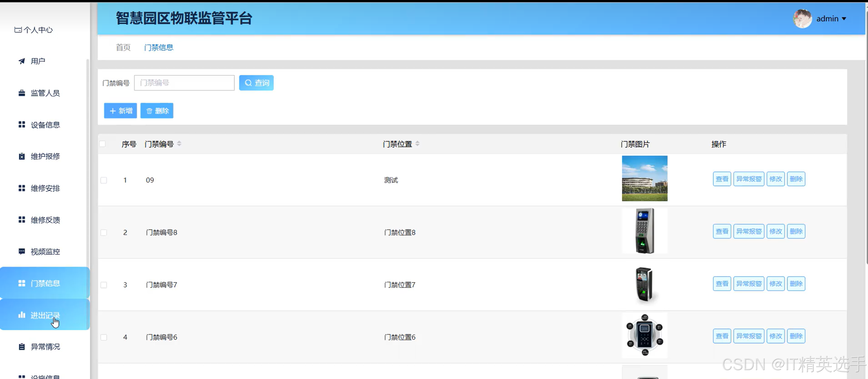This screenshot has width=868, height=379.
Task: Click the grid icon beside 维修反馈
Action: coord(21,220)
